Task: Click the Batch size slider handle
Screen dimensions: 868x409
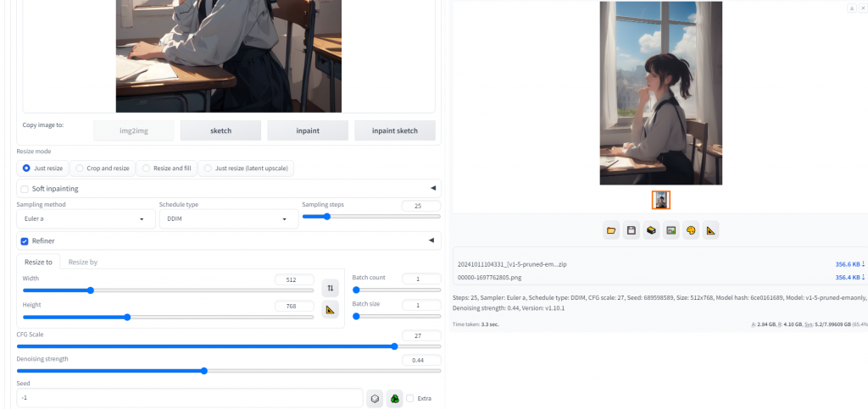Action: pos(356,316)
